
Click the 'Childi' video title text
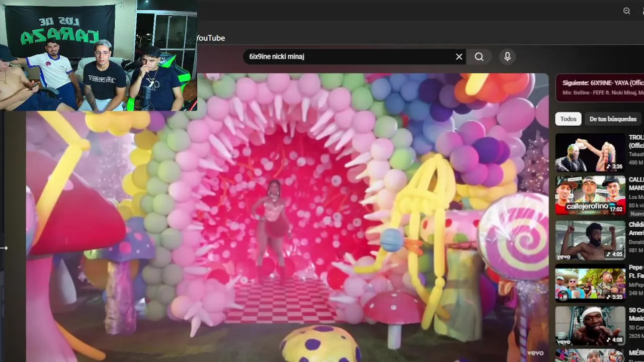click(x=636, y=228)
